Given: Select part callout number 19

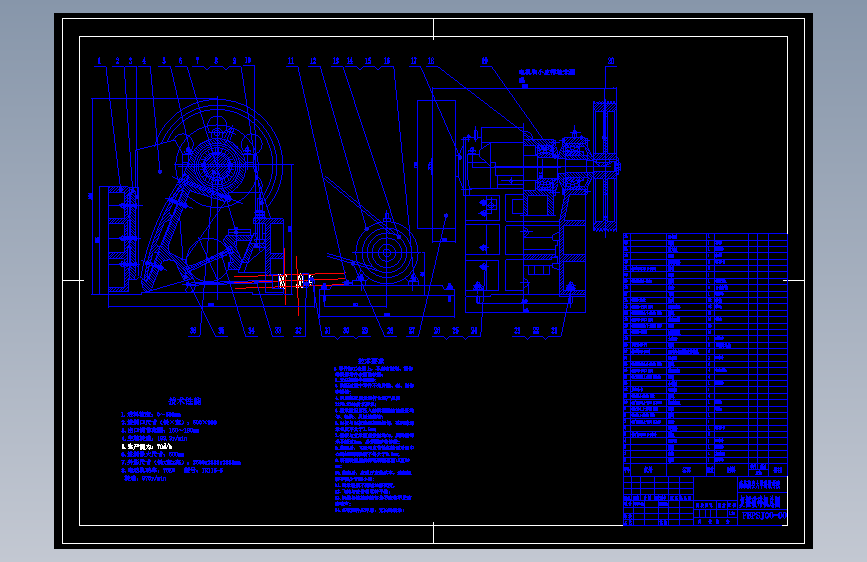Looking at the screenshot, I should [484, 61].
